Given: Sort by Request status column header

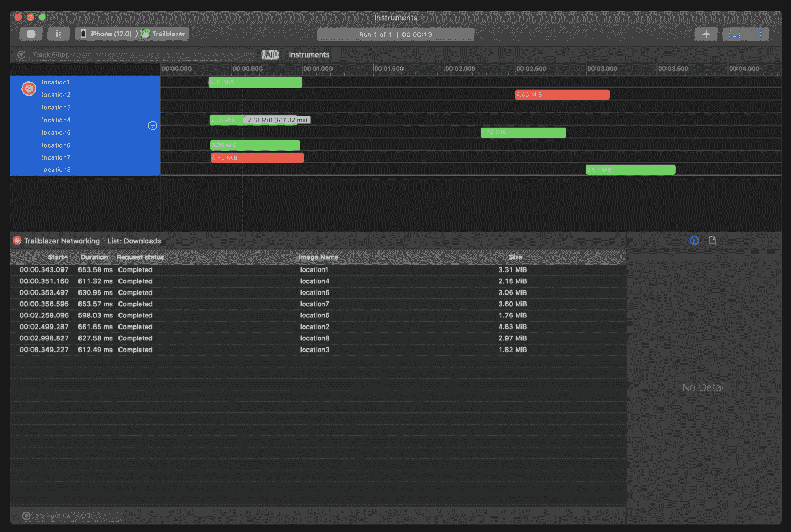Looking at the screenshot, I should coord(140,257).
